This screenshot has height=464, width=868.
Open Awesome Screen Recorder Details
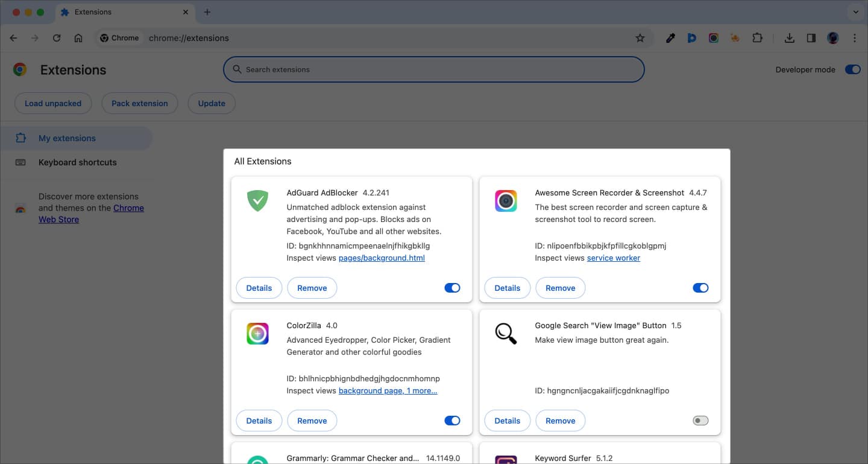click(x=508, y=288)
